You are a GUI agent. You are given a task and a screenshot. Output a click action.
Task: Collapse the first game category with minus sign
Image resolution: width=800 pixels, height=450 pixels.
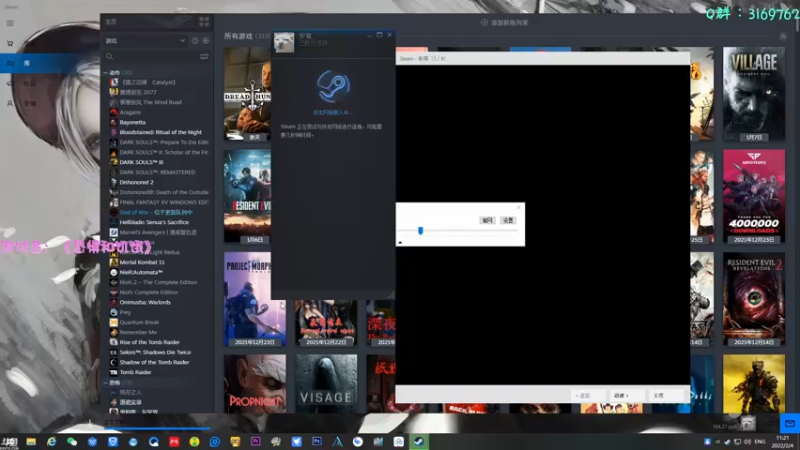[106, 72]
